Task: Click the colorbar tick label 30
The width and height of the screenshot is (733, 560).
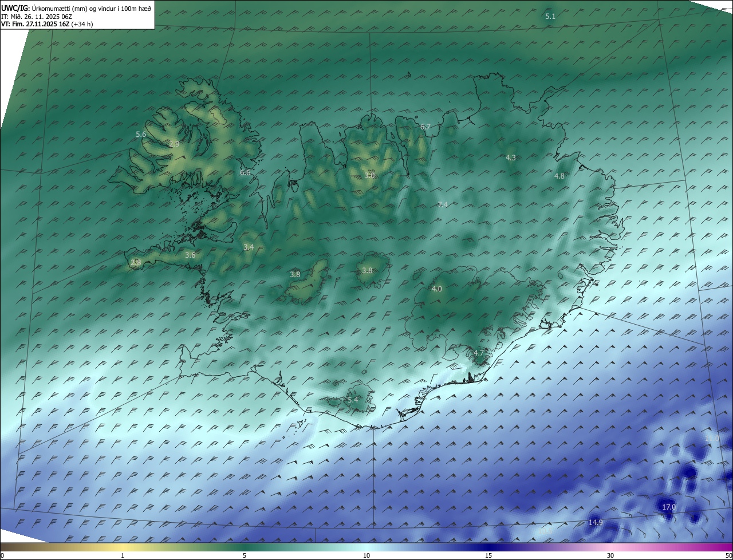Action: click(x=610, y=555)
